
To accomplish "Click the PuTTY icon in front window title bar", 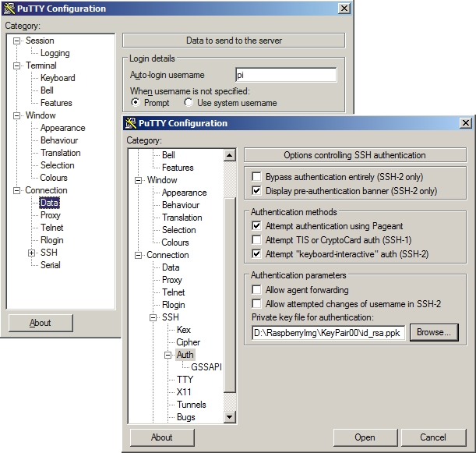I will click(x=130, y=123).
